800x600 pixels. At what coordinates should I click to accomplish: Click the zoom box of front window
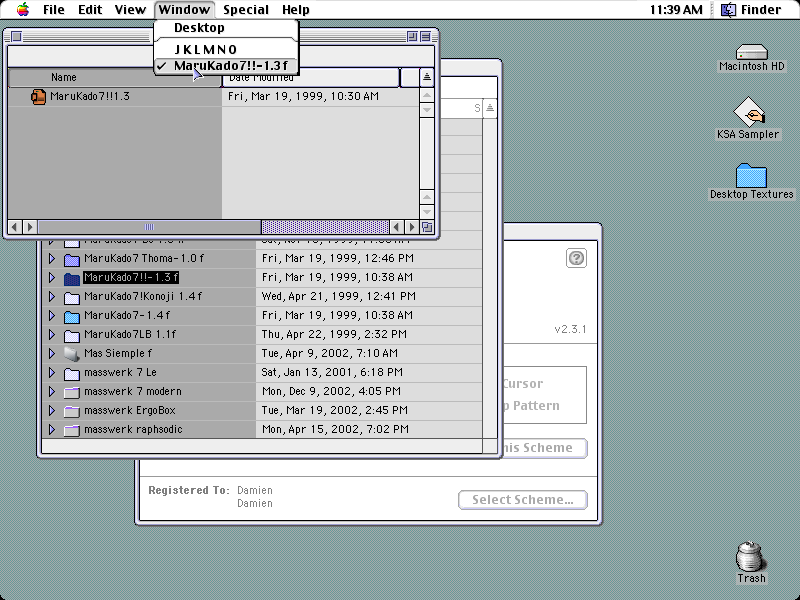(412, 36)
